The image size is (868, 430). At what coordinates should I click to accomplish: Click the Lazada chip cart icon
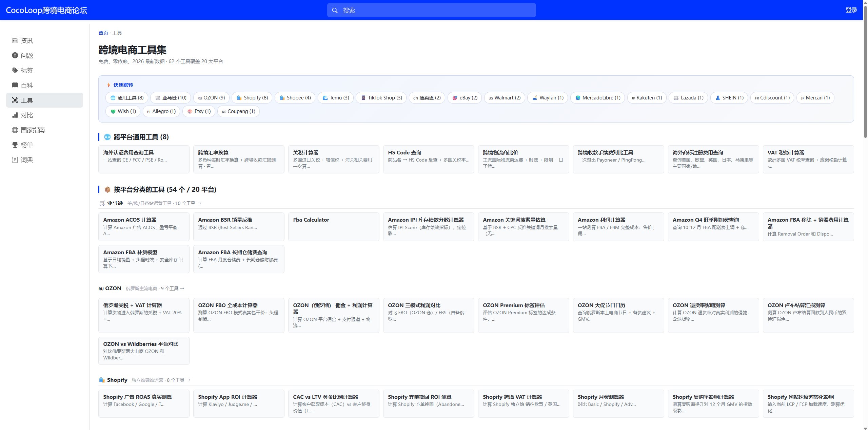pos(676,98)
